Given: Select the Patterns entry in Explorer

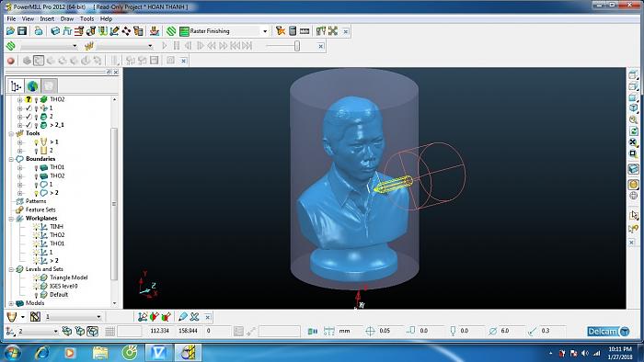Looking at the screenshot, I should click(36, 201).
